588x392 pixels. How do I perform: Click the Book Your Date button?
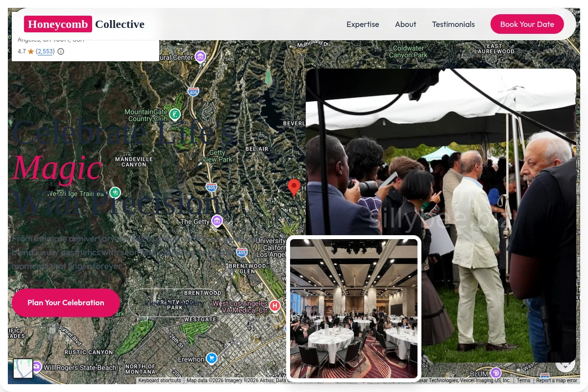[x=527, y=24]
